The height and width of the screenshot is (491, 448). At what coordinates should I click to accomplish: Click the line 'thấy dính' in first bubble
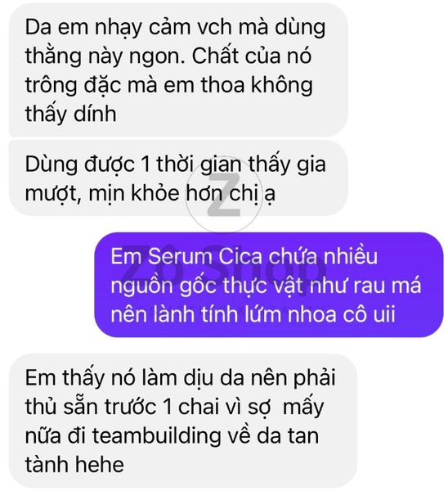click(70, 114)
